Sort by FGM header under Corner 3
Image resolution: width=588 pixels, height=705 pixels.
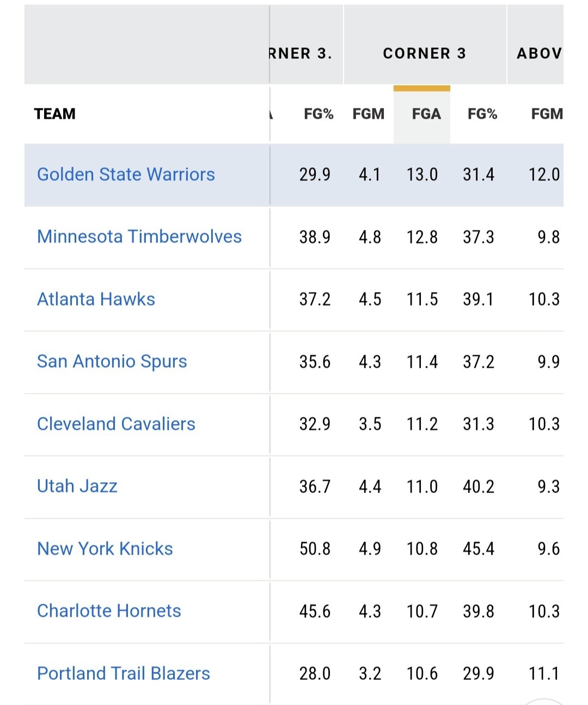point(368,114)
